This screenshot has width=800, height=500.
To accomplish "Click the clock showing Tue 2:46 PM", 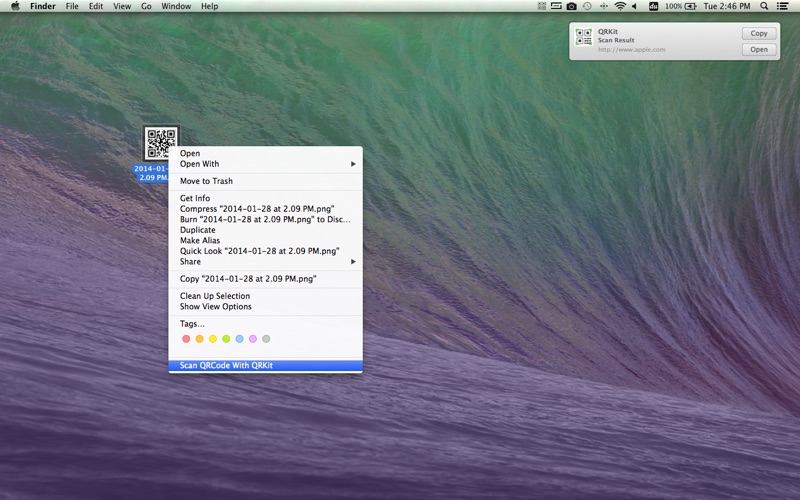I will 727,6.
